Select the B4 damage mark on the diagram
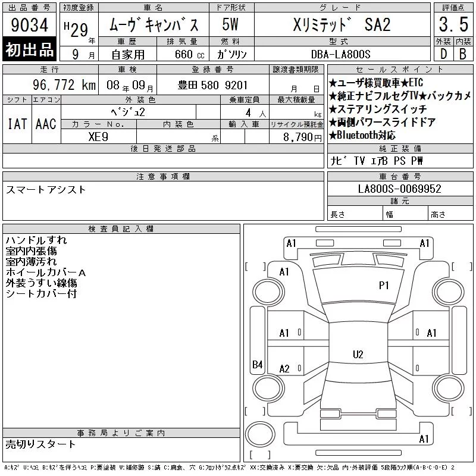This screenshot has width=476, height=476. 258,364
